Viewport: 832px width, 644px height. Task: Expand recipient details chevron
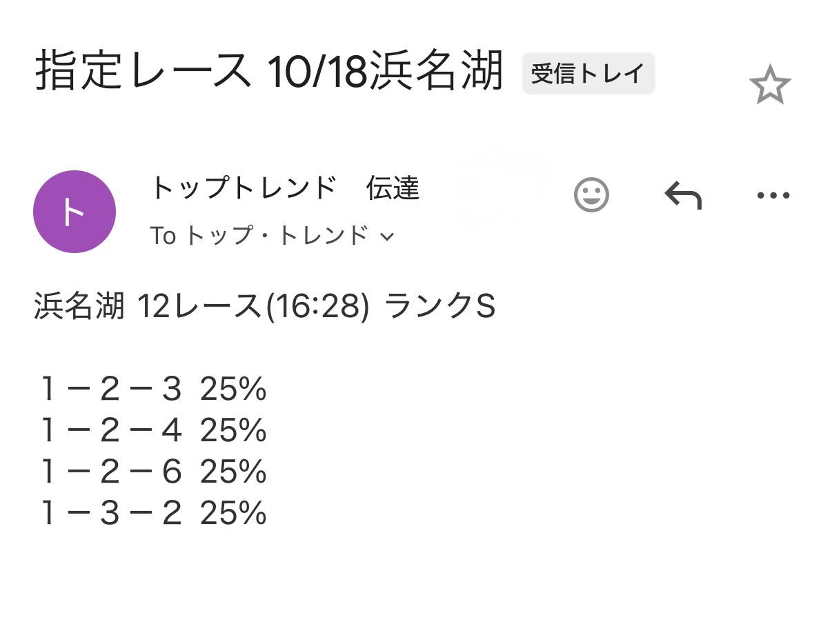click(x=387, y=237)
